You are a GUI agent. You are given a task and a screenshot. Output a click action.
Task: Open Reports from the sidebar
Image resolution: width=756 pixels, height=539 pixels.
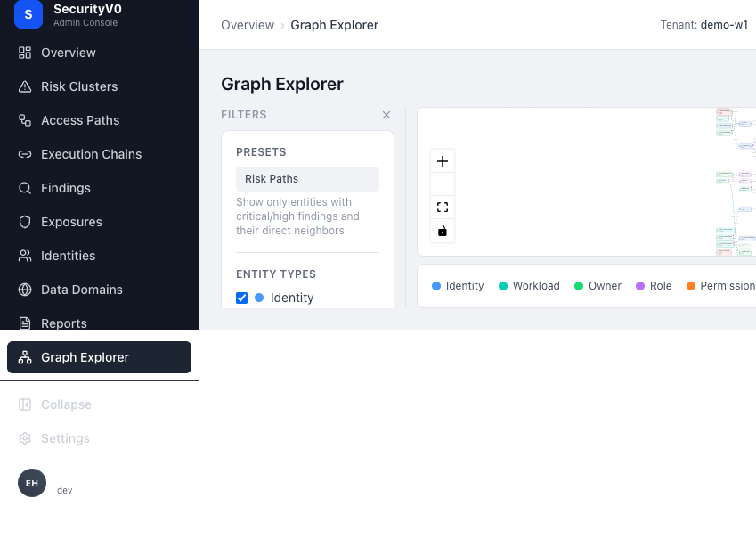[x=100, y=323]
